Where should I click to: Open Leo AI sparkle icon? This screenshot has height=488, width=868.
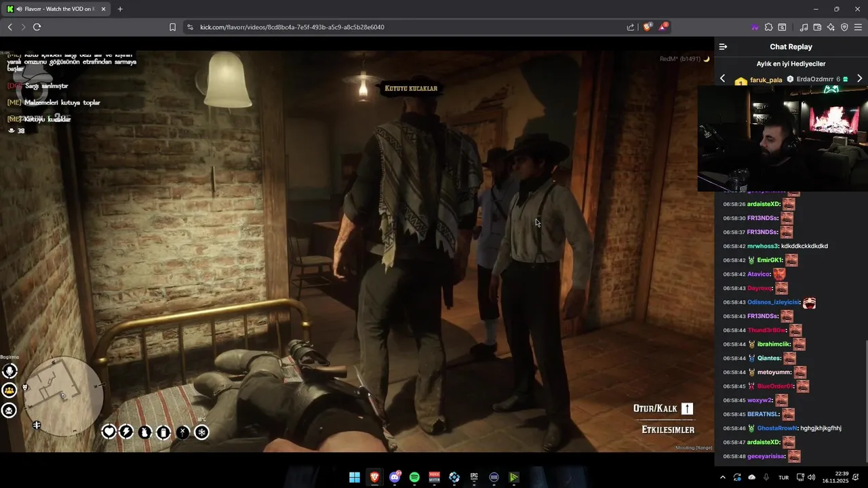(831, 27)
